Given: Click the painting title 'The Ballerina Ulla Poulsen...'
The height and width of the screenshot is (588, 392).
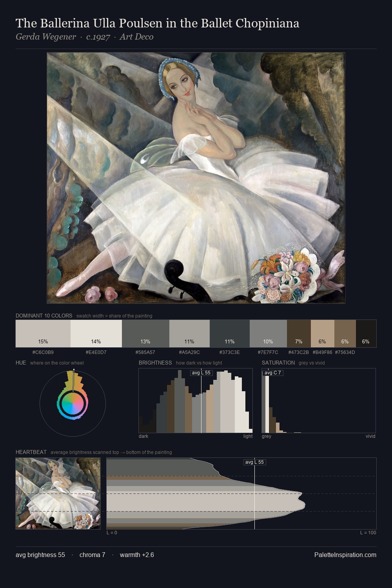Looking at the screenshot, I should tap(157, 23).
